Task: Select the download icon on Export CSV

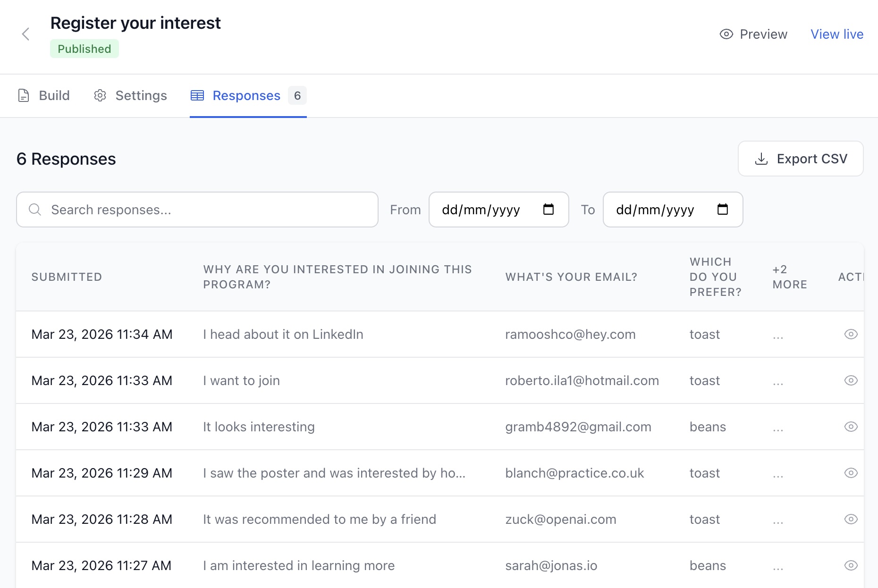Action: 761,159
